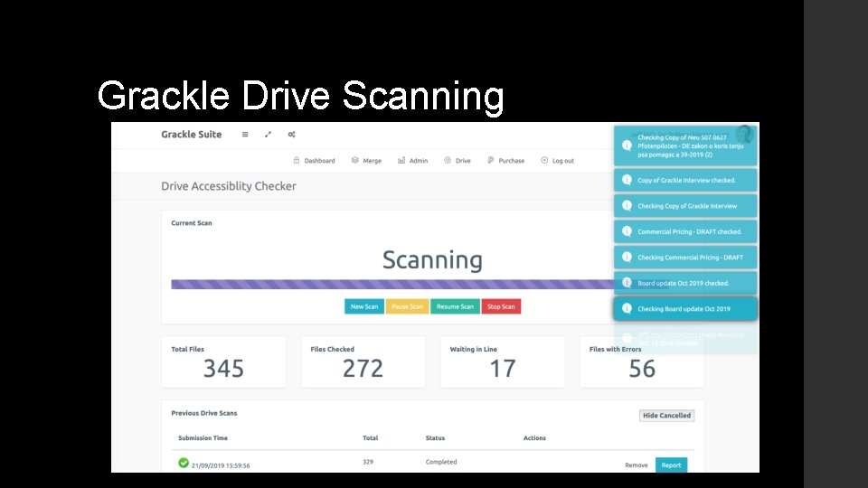Open the Merge menu item
Screen dimensions: 868x488
372,161
